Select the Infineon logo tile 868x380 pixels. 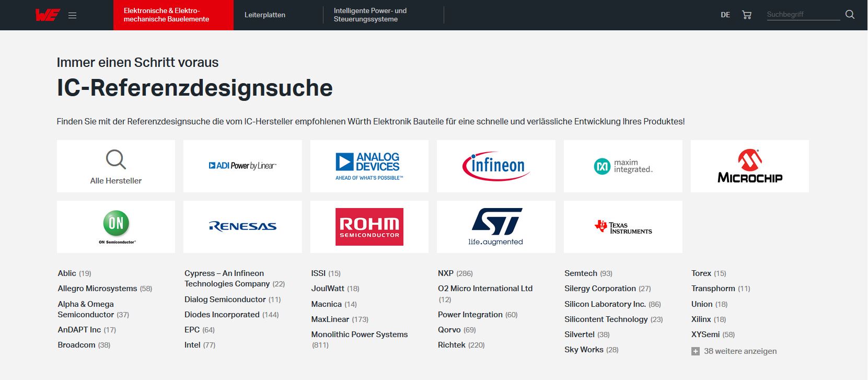[x=496, y=166]
